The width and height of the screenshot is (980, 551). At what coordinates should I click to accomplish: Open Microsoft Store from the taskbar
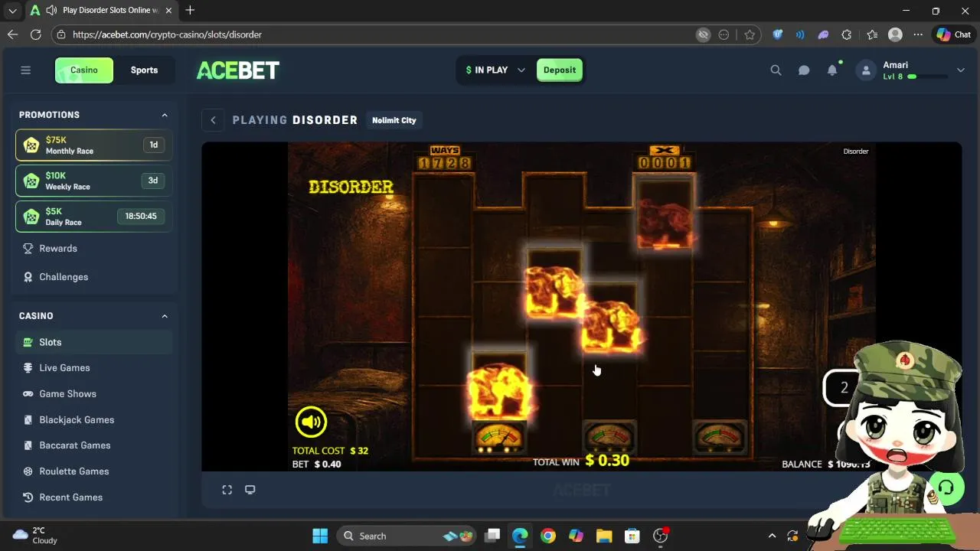pyautogui.click(x=632, y=536)
